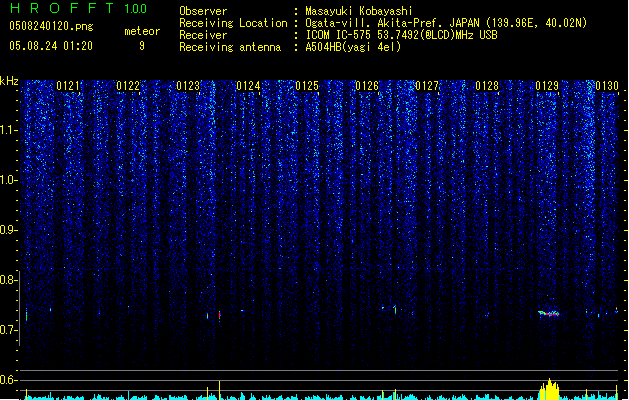The image size is (629, 400).
Task: Select receiver text ICOM IC-575 53.7492 MHz USB
Action: pos(401,35)
